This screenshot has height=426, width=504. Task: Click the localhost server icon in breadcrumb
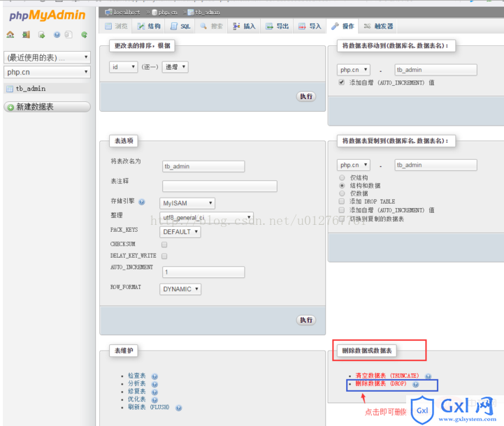[x=108, y=12]
